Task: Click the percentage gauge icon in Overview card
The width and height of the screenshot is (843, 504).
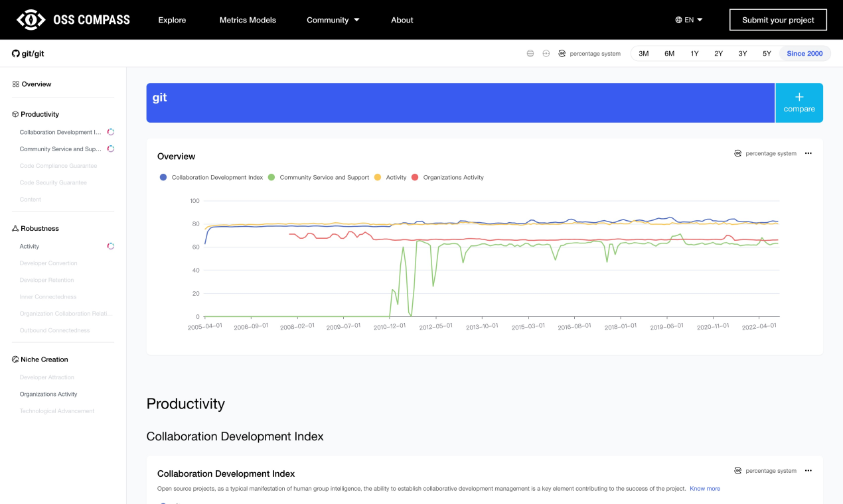Action: point(737,153)
